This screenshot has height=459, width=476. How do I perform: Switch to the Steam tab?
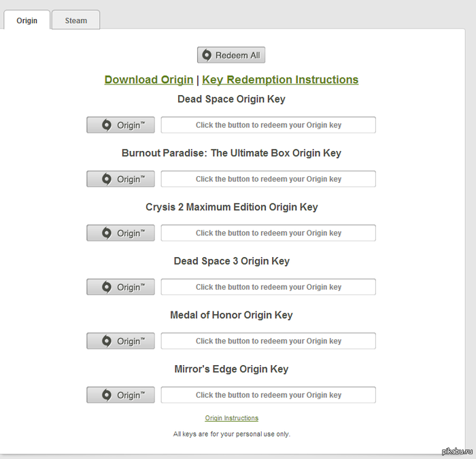pyautogui.click(x=76, y=20)
